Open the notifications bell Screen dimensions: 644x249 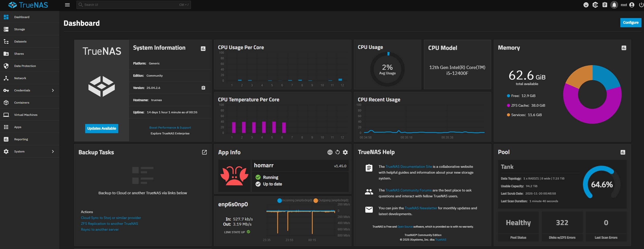coord(614,5)
